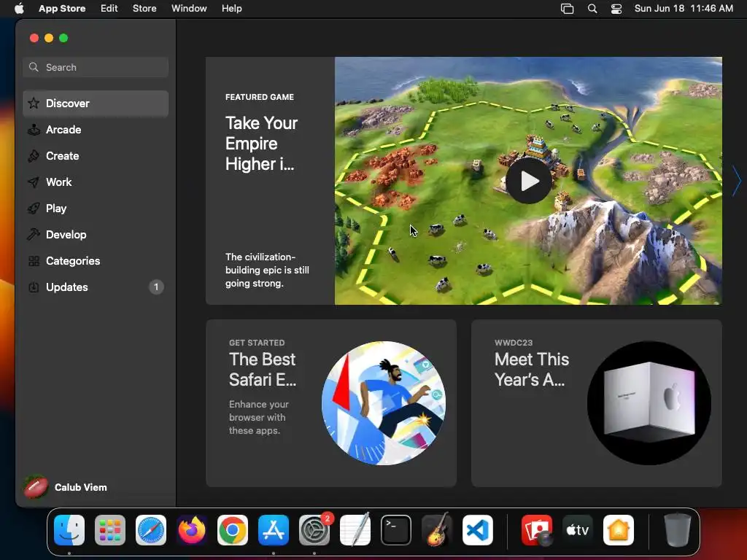Open the Create section in the sidebar
747x560 pixels.
[96, 156]
